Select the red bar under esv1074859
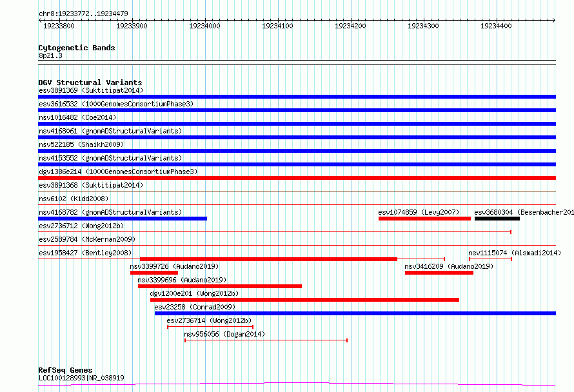This screenshot has height=392, width=574. [424, 219]
